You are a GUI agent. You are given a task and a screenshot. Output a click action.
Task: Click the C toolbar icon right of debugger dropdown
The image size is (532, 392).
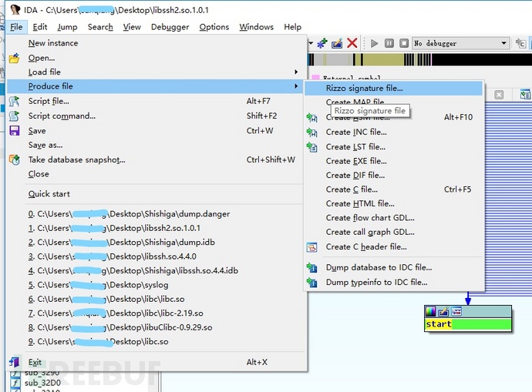(520, 43)
